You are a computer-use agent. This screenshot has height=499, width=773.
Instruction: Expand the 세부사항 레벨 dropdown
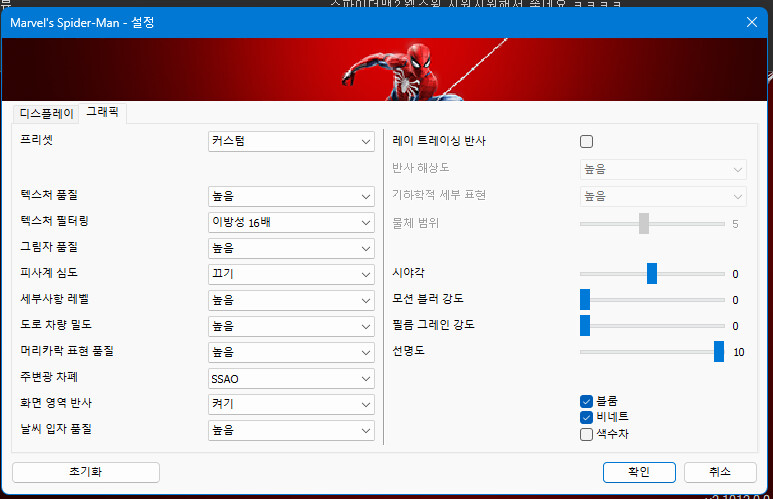[x=291, y=300]
